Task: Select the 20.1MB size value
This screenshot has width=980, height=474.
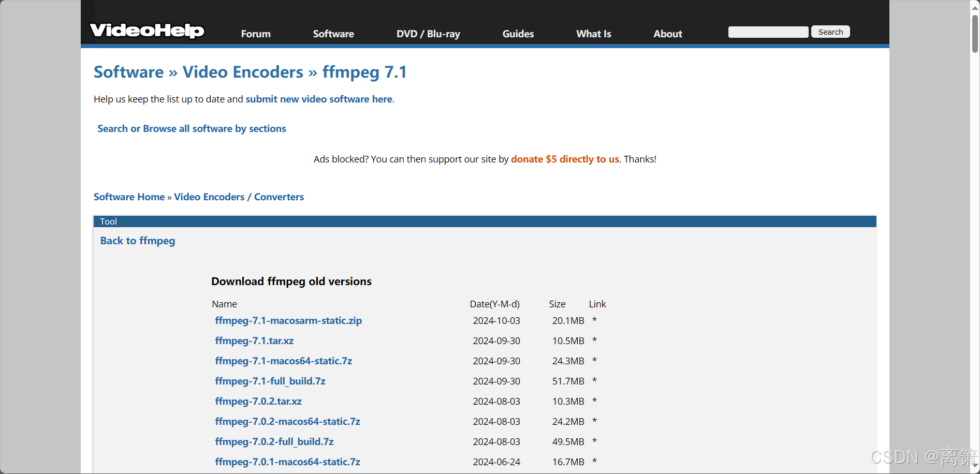Action: pos(568,320)
